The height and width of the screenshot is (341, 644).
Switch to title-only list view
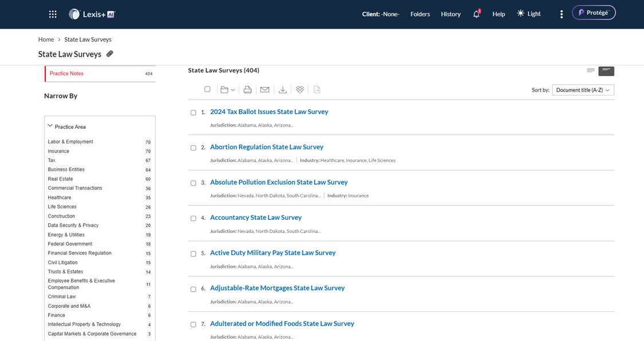click(591, 70)
